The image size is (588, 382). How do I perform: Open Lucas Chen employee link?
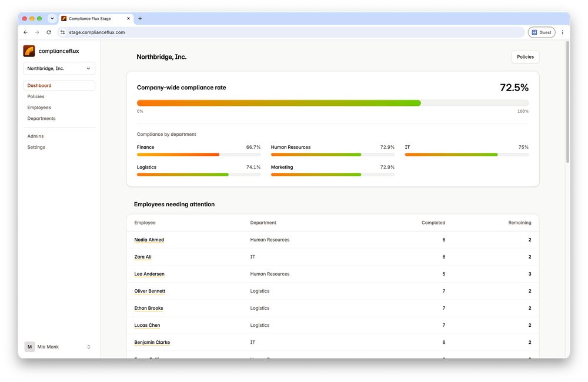pyautogui.click(x=147, y=326)
